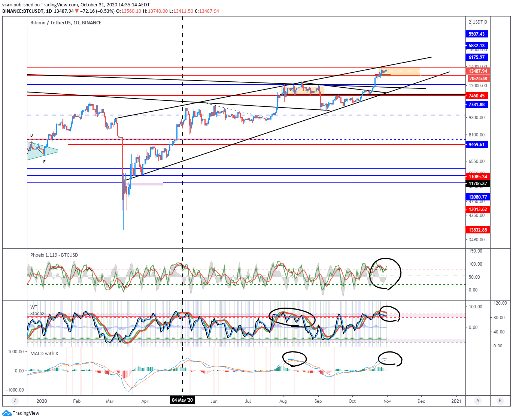Select the 7460.45 red price label

click(x=477, y=96)
